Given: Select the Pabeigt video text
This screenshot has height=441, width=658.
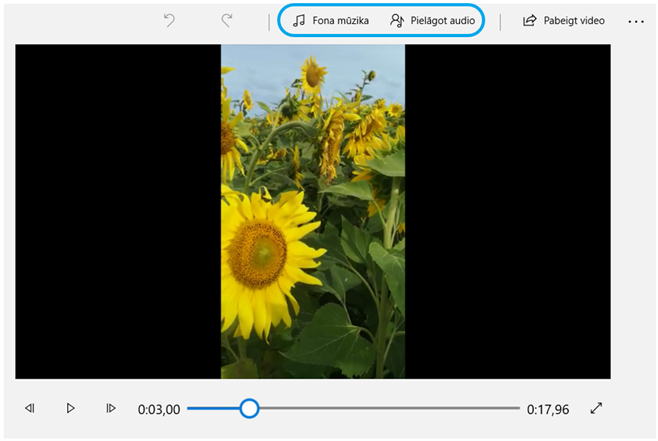Looking at the screenshot, I should point(574,20).
